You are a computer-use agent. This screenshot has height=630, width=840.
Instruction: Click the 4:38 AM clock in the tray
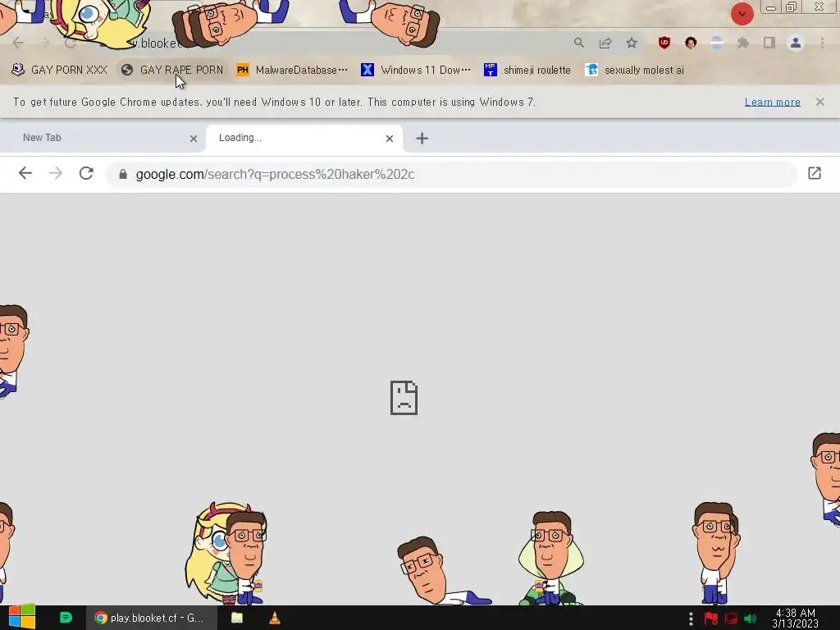point(796,619)
